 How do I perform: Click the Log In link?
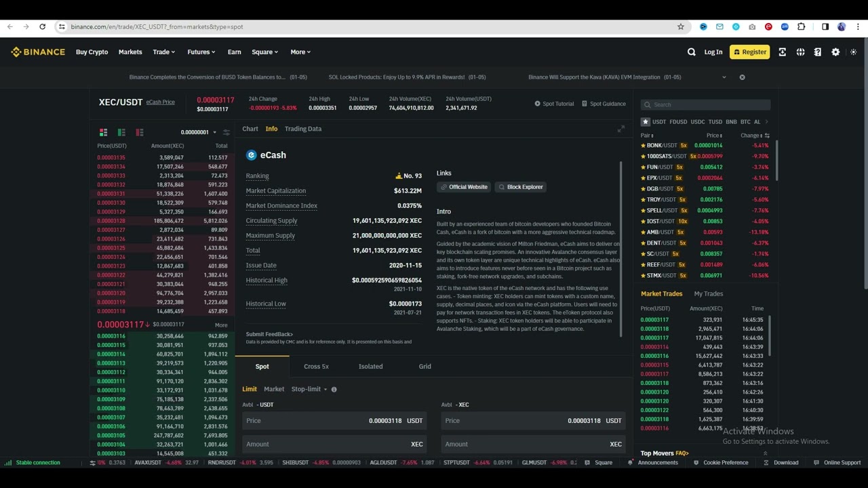[x=713, y=52]
